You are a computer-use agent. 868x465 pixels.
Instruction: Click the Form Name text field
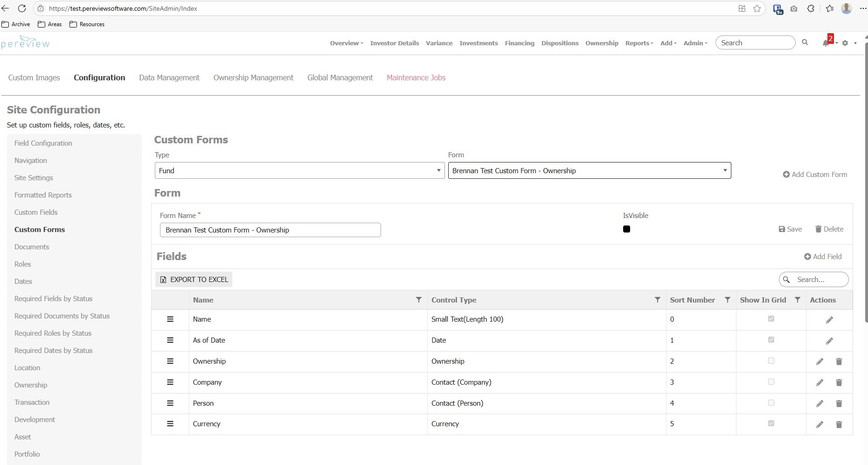coord(270,230)
